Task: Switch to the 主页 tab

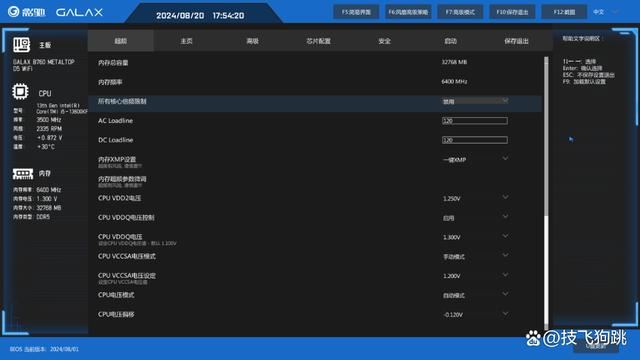Action: [187, 41]
